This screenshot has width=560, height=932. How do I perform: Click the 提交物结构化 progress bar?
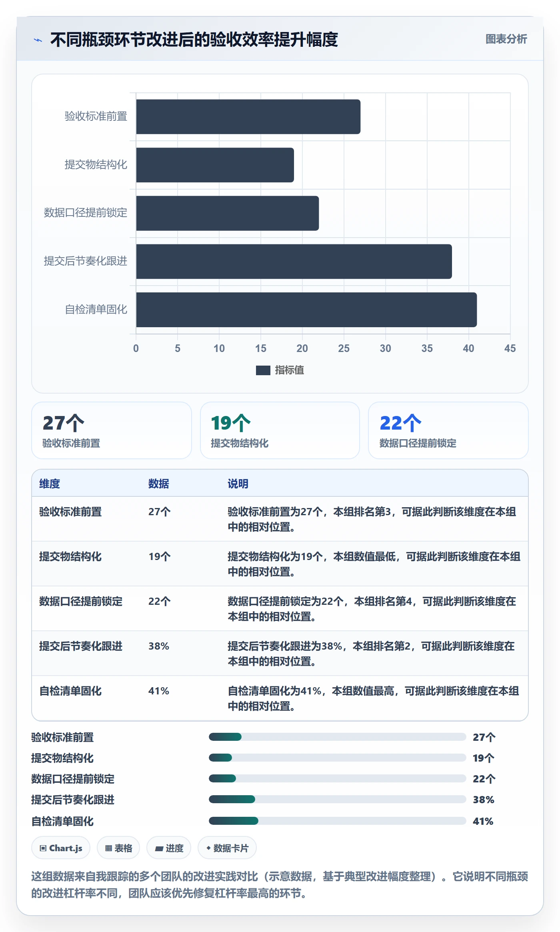(338, 758)
